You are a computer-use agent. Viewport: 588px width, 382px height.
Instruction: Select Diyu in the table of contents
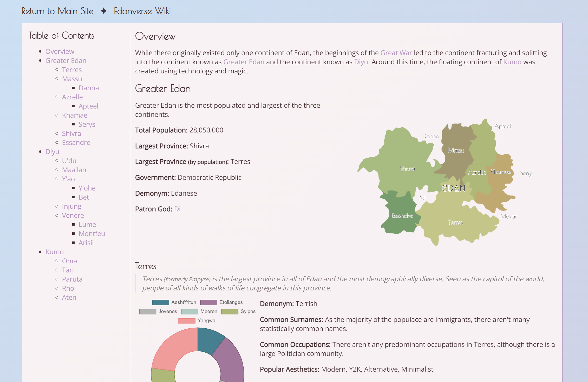(x=52, y=152)
